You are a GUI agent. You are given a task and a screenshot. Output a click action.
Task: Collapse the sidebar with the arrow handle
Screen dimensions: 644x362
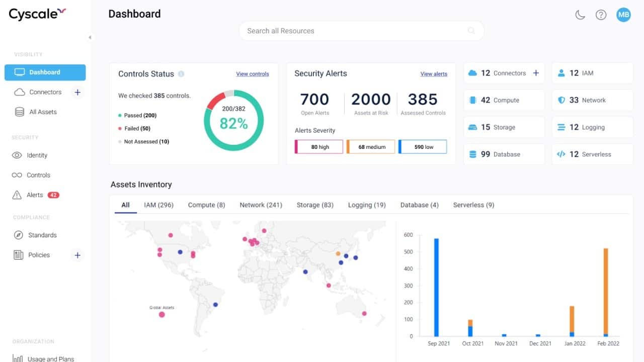tap(90, 37)
